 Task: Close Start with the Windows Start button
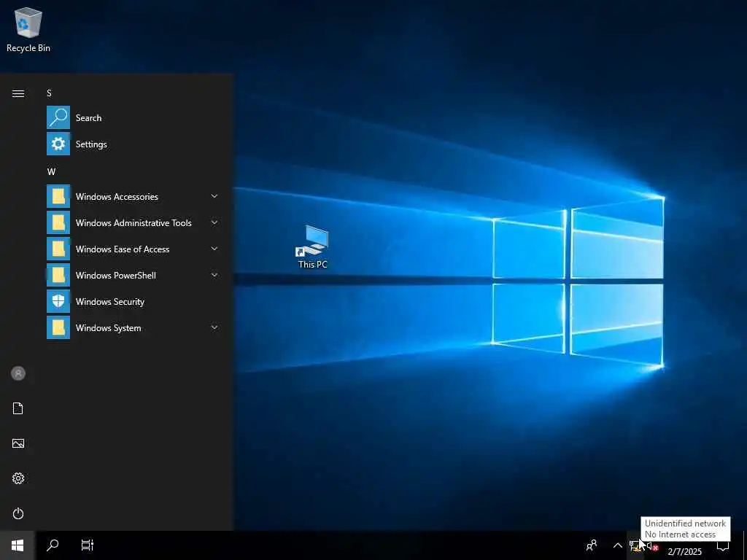point(18,545)
